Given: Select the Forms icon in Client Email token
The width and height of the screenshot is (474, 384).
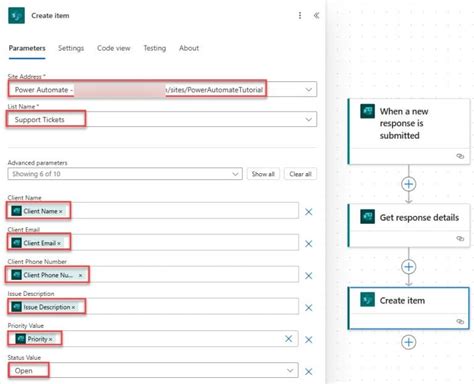Looking at the screenshot, I should [17, 243].
